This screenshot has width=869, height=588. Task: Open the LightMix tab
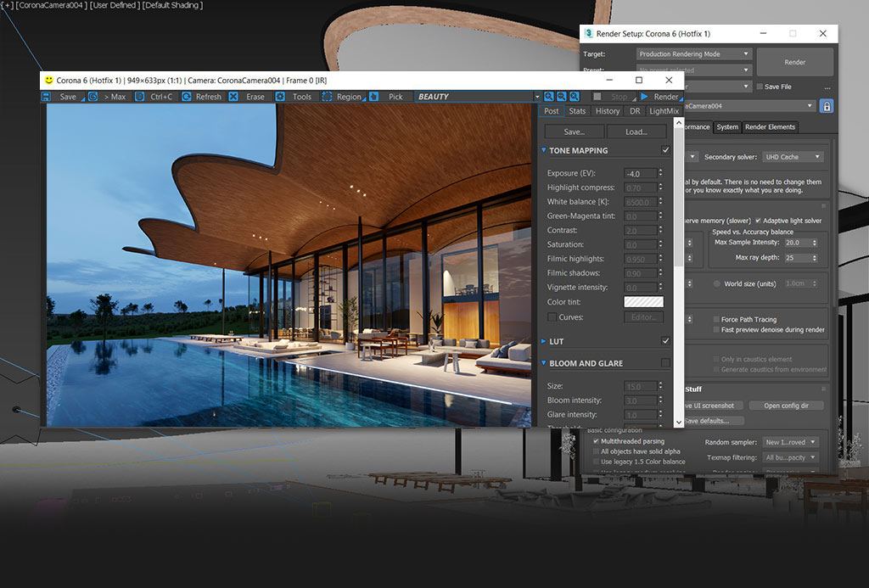pyautogui.click(x=664, y=111)
